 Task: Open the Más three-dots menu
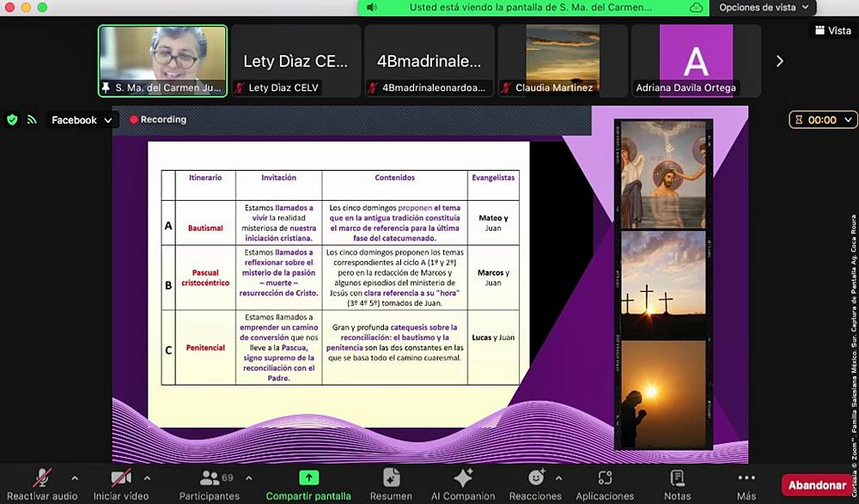tap(746, 477)
